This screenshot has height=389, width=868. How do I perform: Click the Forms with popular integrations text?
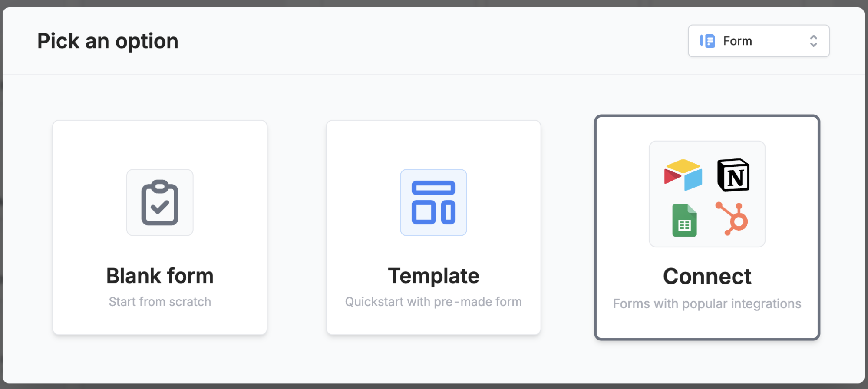point(707,303)
